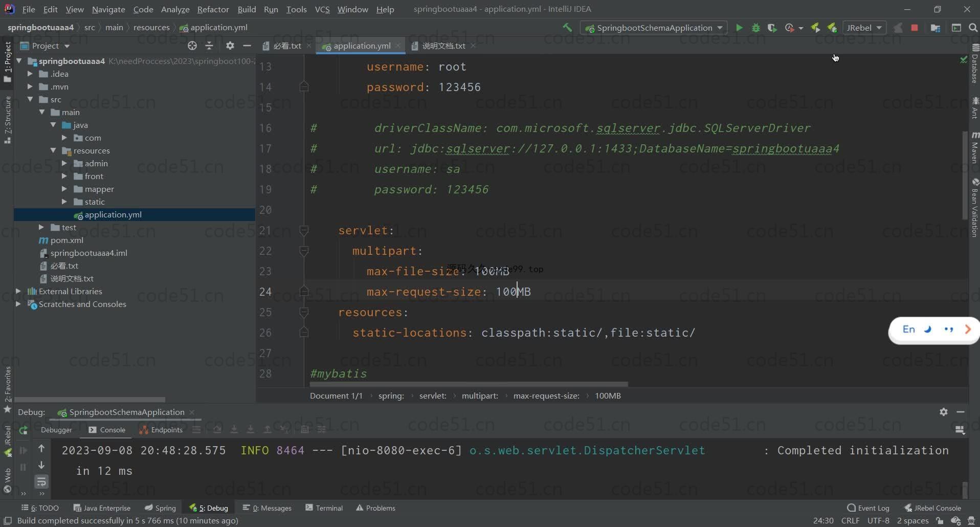
Task: Open the Search Everywhere magnifier icon
Action: tap(973, 28)
